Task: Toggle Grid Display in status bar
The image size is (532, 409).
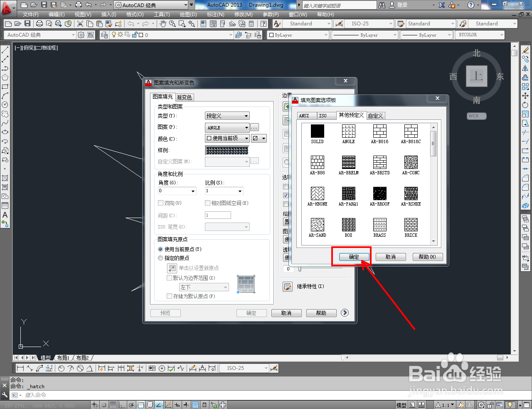Action: click(x=113, y=405)
